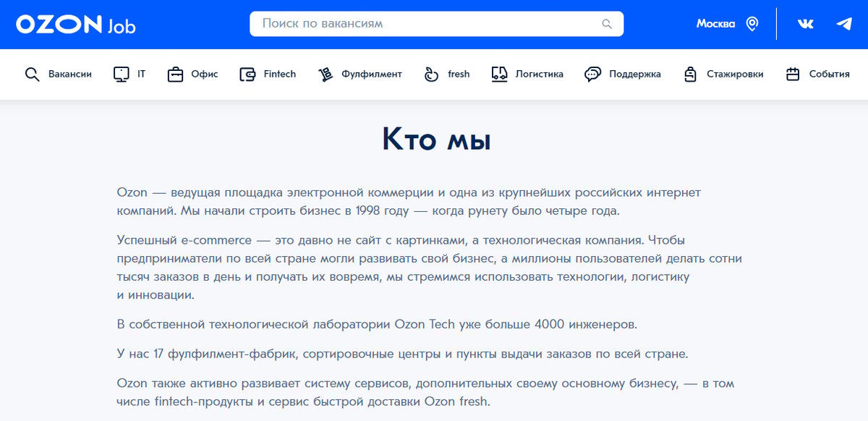The width and height of the screenshot is (868, 421).
Task: Click the icon beside fresh
Action: click(x=432, y=74)
